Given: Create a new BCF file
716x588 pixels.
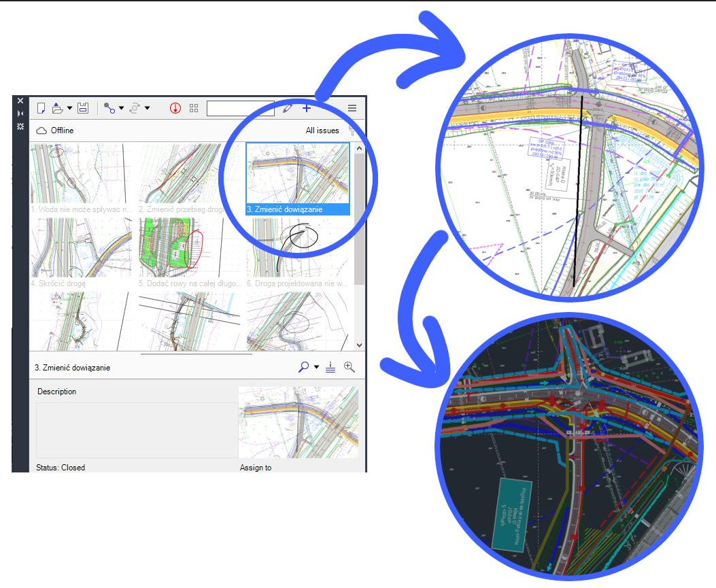Looking at the screenshot, I should 41,108.
